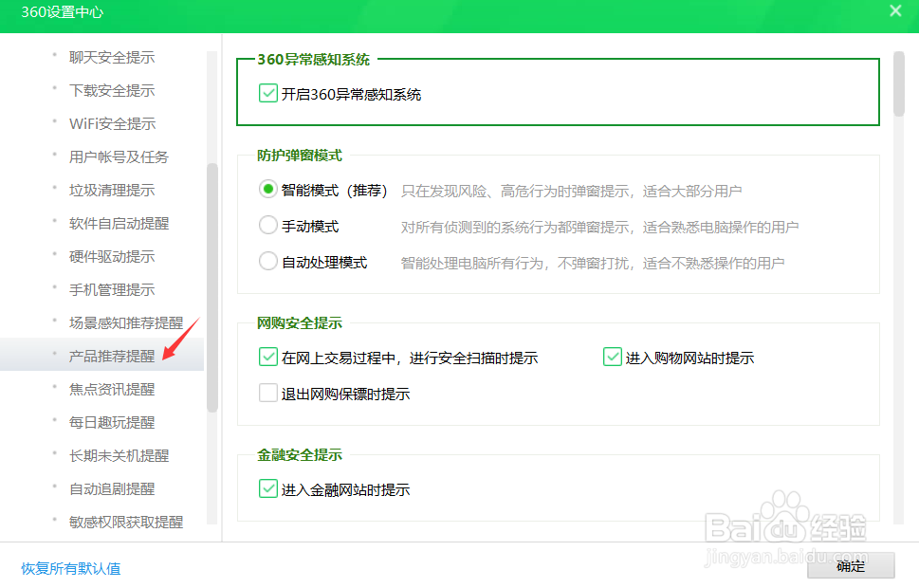
Task: Open 垃圾清理提示 settings
Action: click(112, 191)
